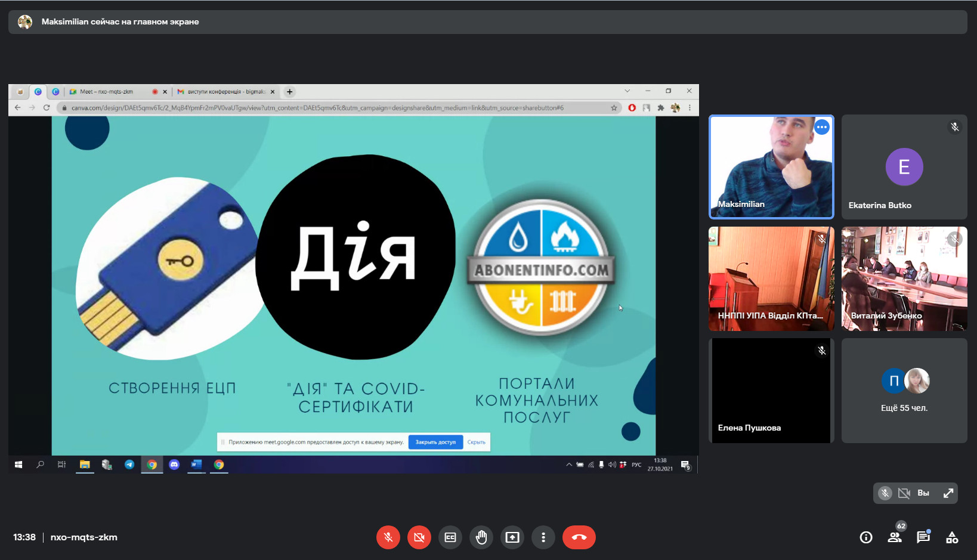Click the volume icon in system tray

[612, 465]
